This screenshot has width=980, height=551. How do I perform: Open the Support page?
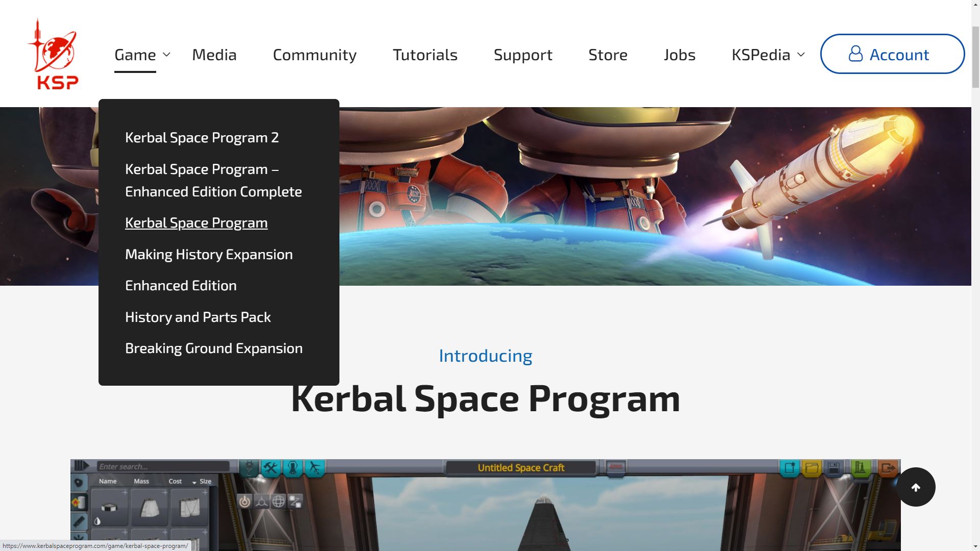tap(523, 55)
